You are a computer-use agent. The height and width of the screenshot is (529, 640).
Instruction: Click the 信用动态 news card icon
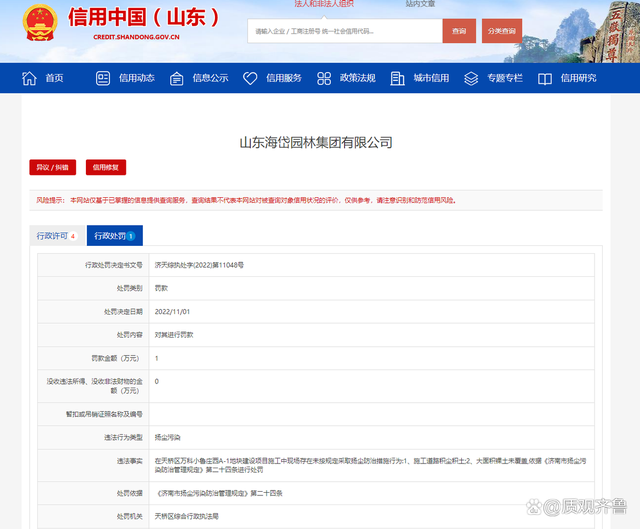coord(103,78)
